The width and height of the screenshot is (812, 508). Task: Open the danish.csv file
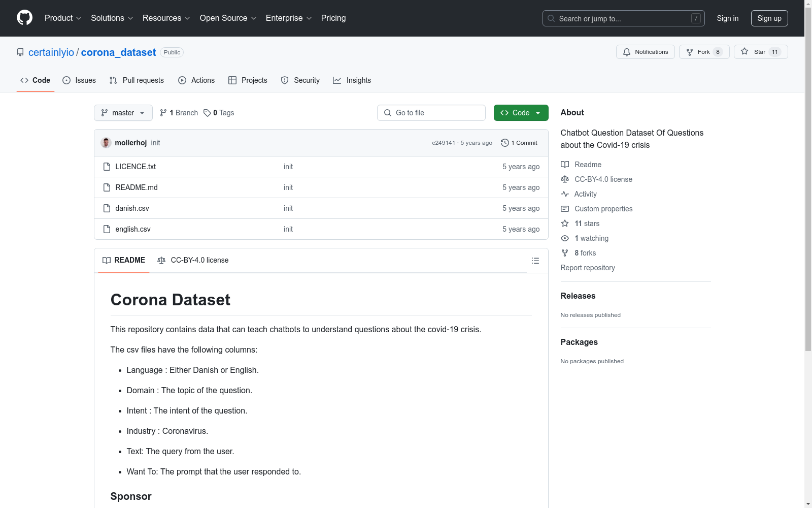(132, 208)
